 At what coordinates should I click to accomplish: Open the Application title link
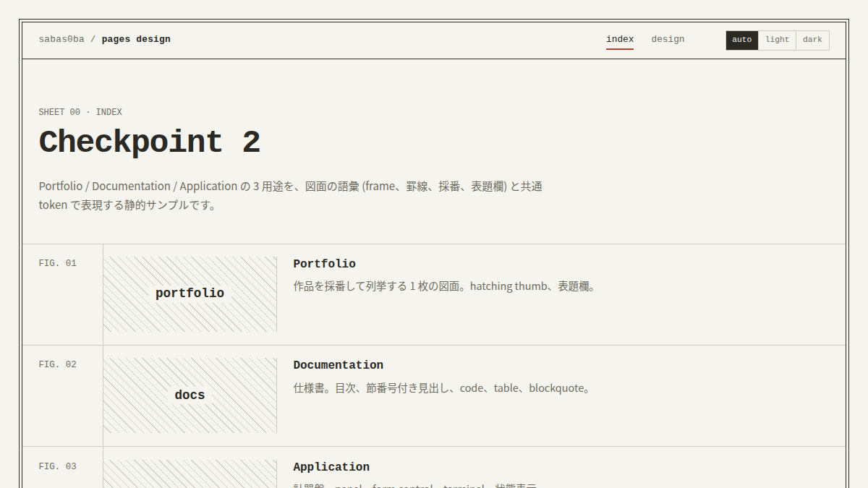pos(331,467)
